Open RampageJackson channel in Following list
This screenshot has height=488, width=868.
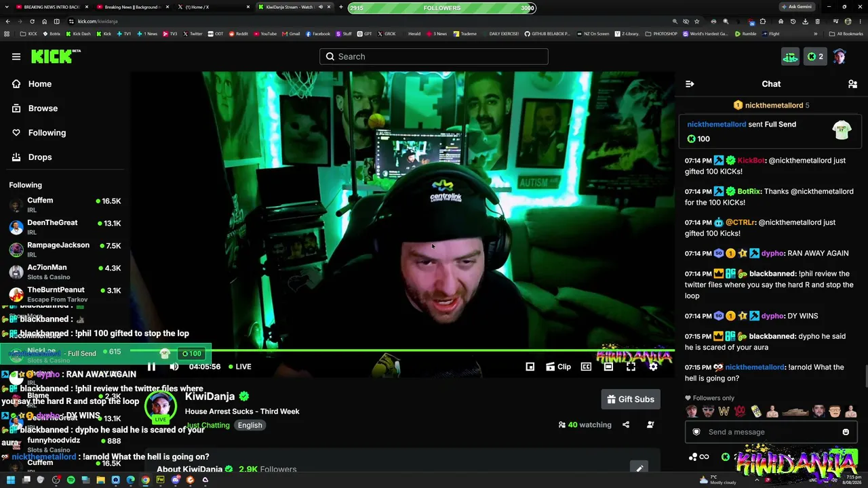point(65,249)
